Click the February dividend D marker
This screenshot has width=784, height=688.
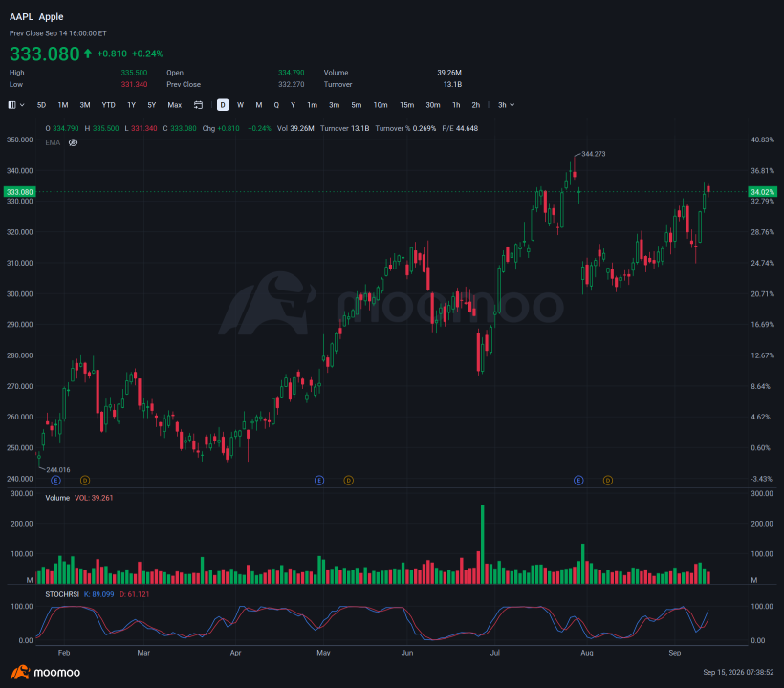coord(85,480)
